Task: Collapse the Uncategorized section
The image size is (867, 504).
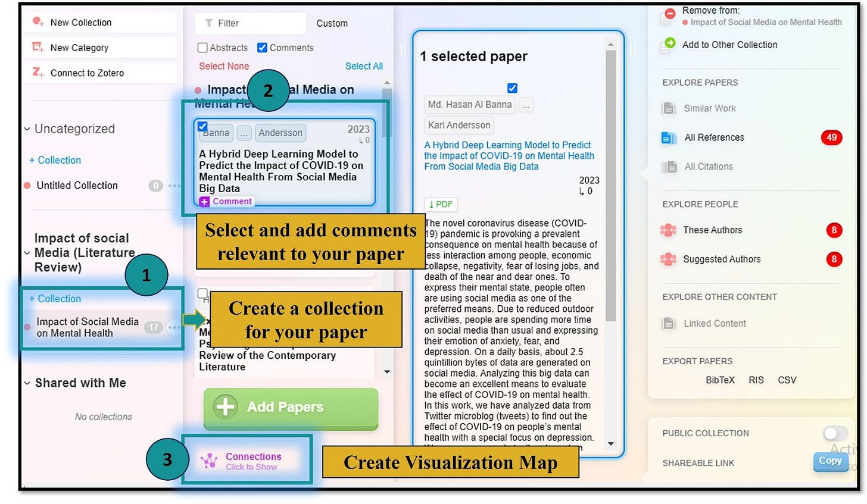Action: pos(26,129)
